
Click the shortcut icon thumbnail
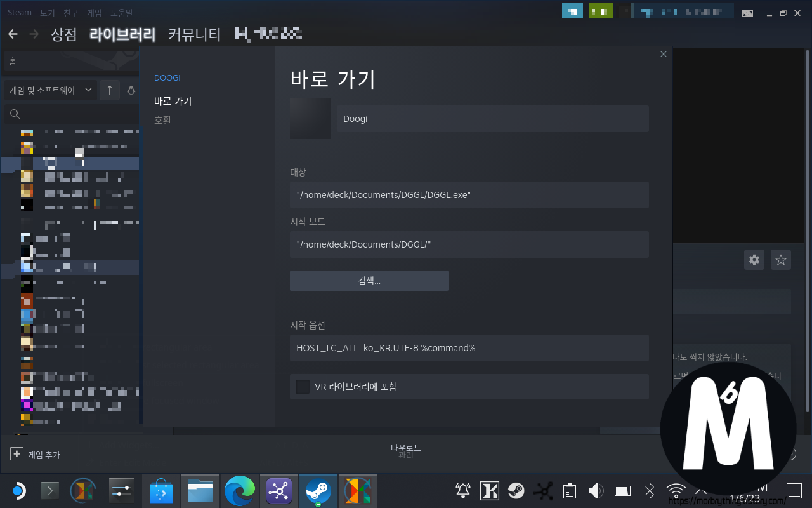click(310, 119)
